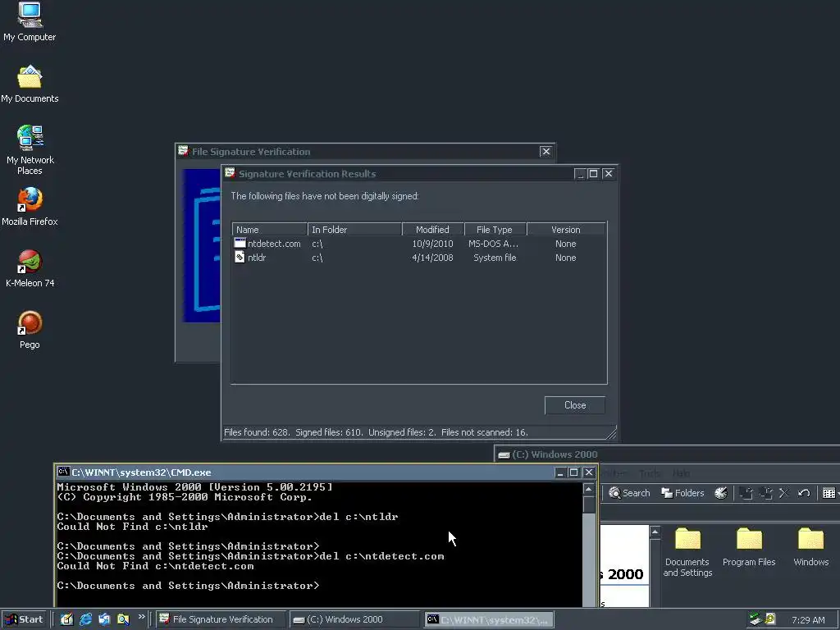The image size is (840, 630).
Task: Sort results by In Folder column header
Action: pos(354,230)
